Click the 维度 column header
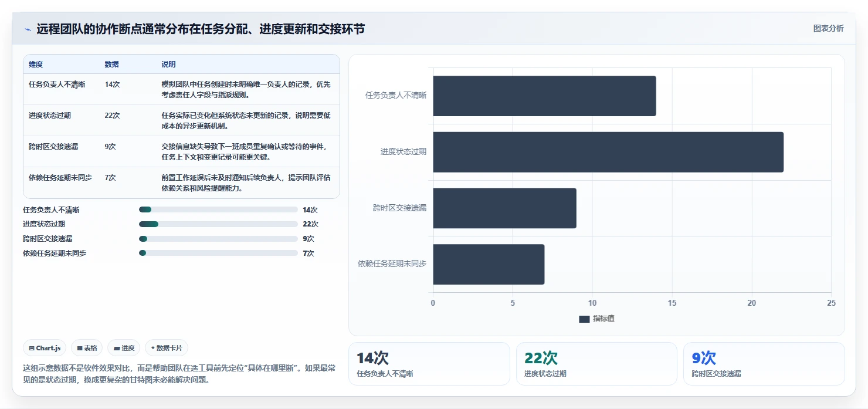The image size is (868, 409). pos(36,65)
